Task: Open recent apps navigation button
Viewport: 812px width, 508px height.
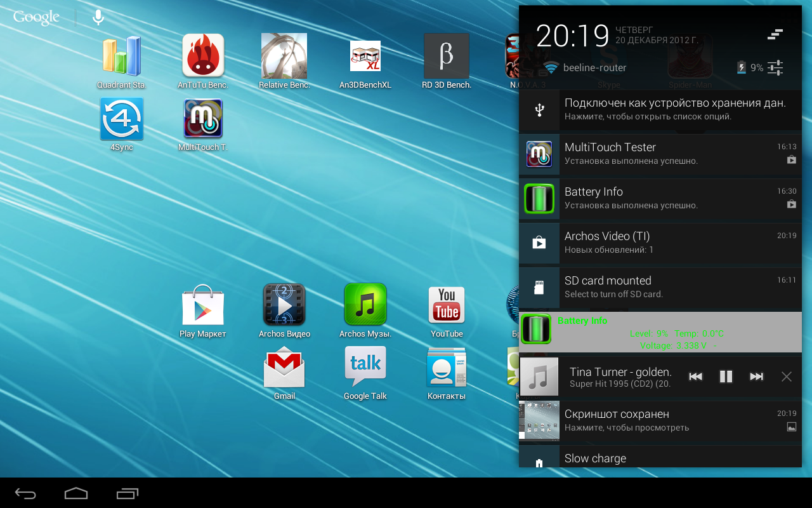Action: click(x=128, y=493)
